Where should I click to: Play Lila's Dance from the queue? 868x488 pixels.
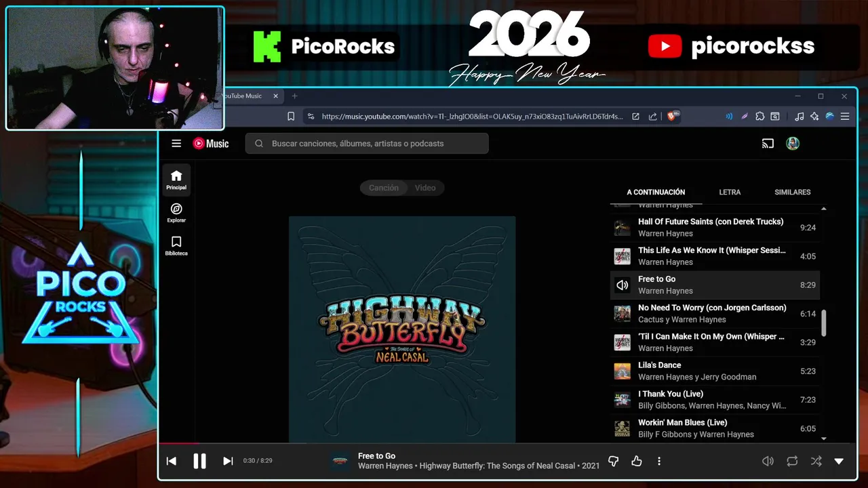(x=715, y=371)
